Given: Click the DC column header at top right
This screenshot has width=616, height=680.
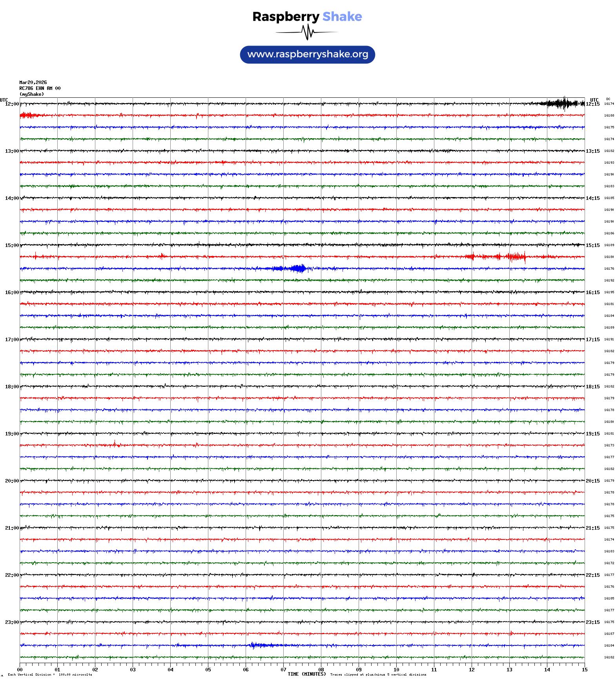Looking at the screenshot, I should (608, 99).
